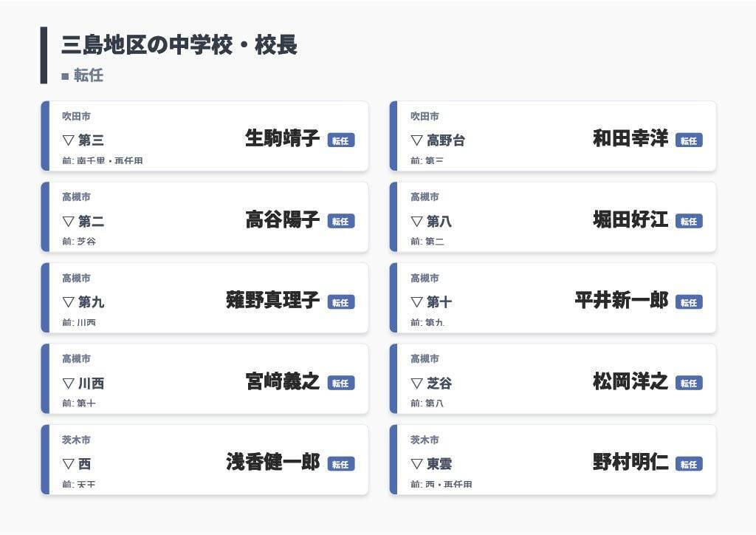Click the 堀田好江 name text

[630, 219]
